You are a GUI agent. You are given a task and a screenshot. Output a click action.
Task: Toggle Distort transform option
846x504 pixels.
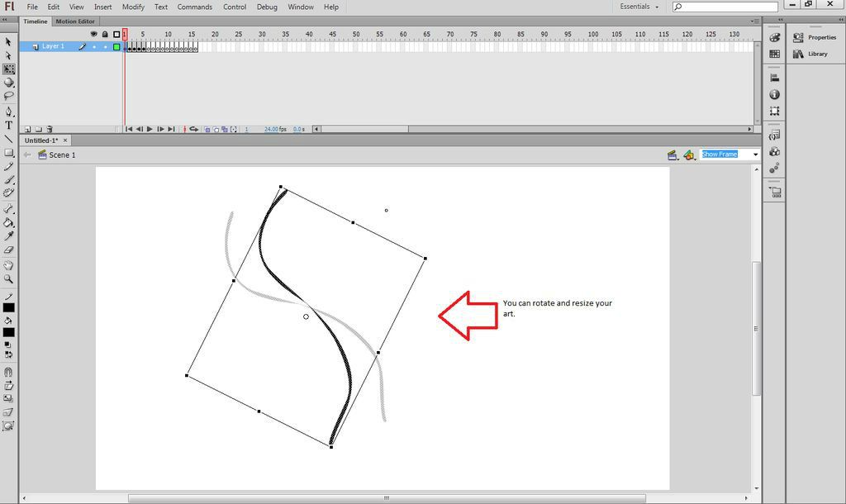tap(8, 412)
